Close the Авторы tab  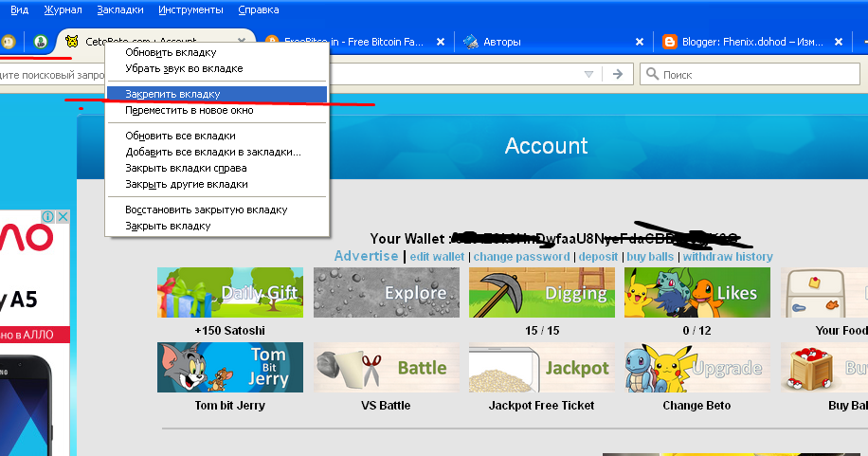point(640,42)
